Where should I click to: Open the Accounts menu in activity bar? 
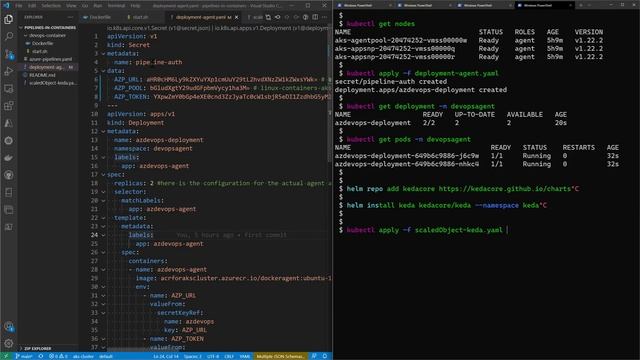coord(9,326)
